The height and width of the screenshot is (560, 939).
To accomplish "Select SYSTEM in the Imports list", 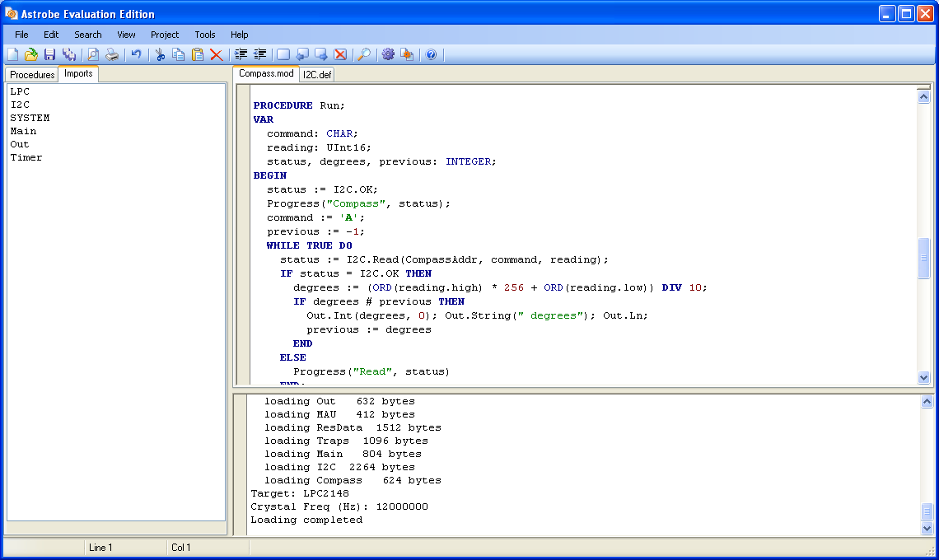I will coord(30,118).
